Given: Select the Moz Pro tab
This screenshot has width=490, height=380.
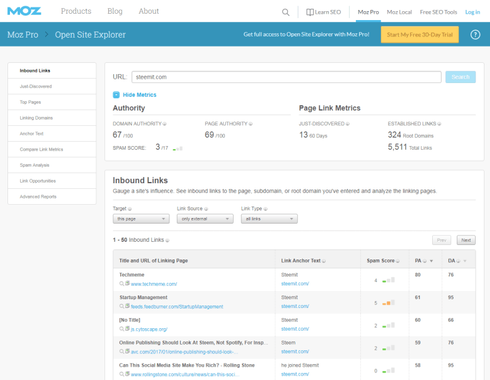Looking at the screenshot, I should point(368,12).
